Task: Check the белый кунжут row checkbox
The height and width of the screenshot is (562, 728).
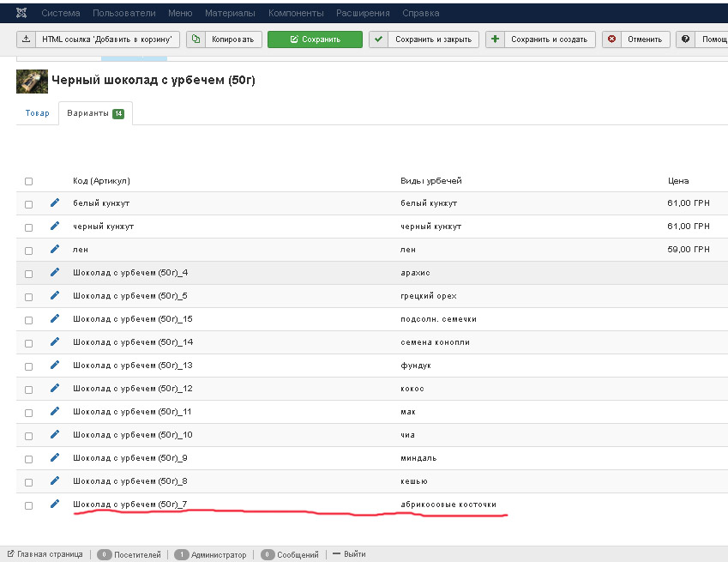Action: pos(29,204)
